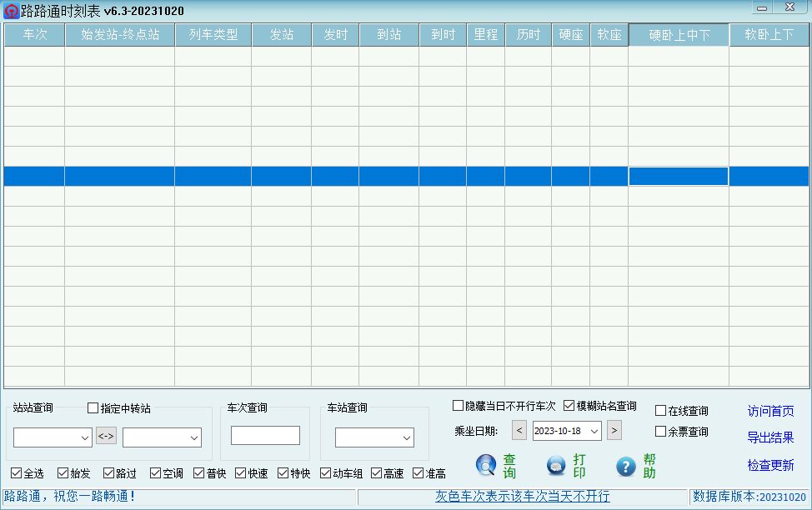Click the 帮助 button text
Image resolution: width=812 pixels, height=510 pixels.
649,466
